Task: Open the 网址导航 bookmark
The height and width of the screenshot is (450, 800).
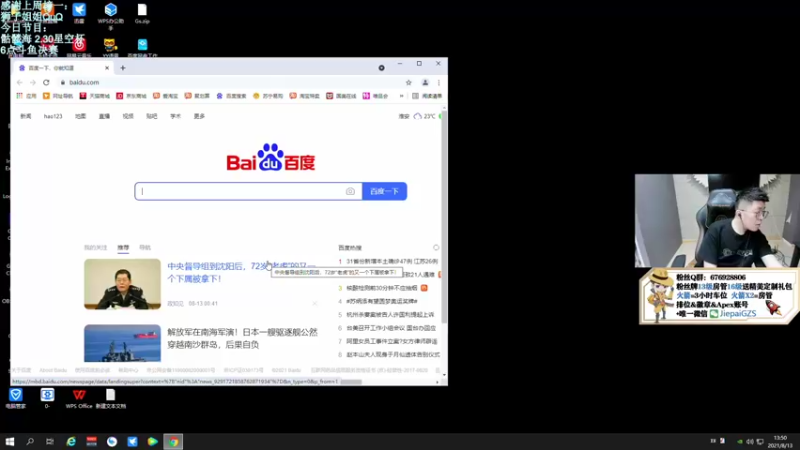Action: tap(58, 96)
